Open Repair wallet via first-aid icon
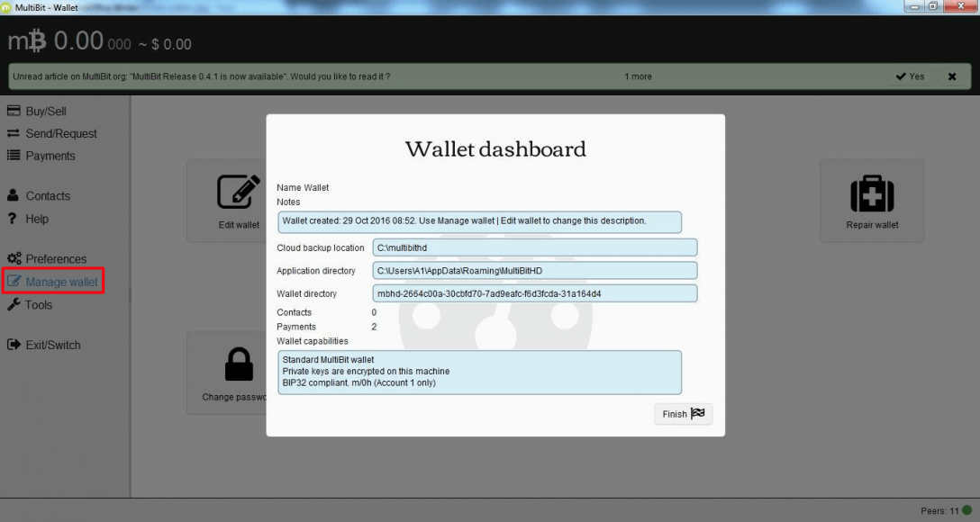Image resolution: width=980 pixels, height=522 pixels. pos(871,193)
